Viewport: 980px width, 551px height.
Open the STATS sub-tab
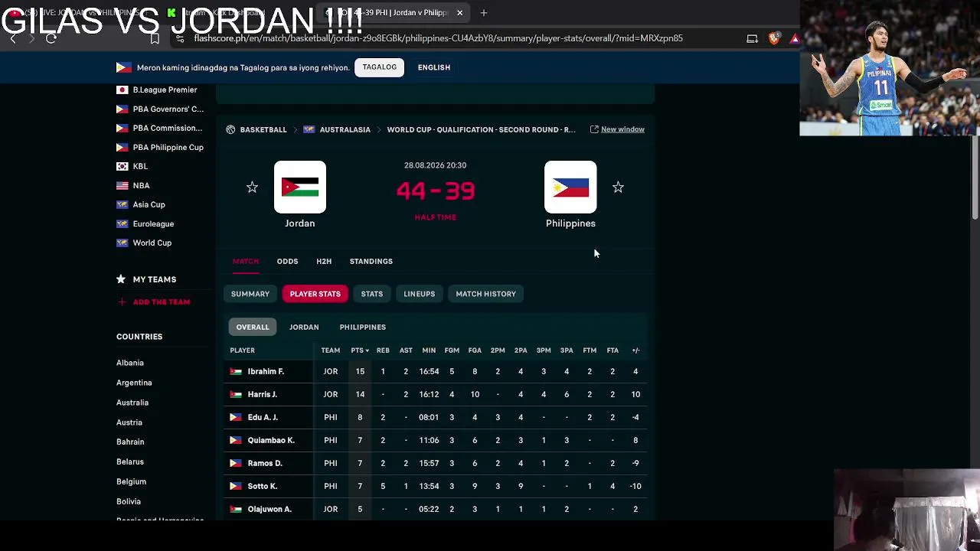(372, 294)
